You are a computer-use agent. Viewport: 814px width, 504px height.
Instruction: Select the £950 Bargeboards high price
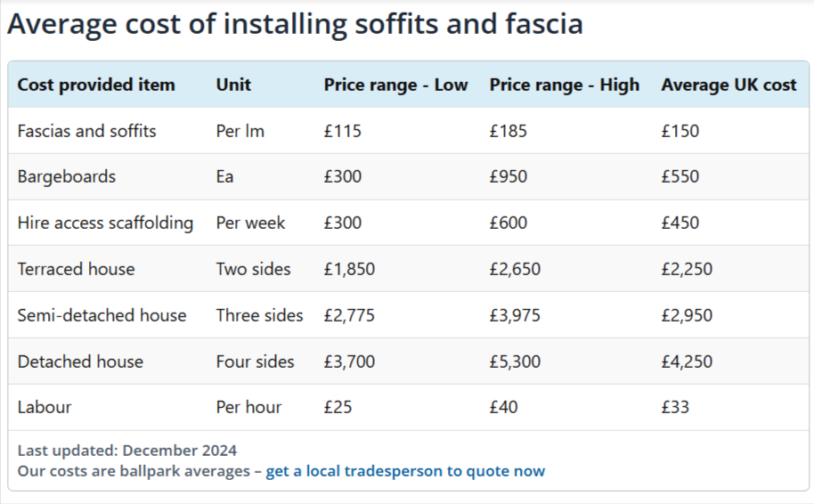click(509, 177)
